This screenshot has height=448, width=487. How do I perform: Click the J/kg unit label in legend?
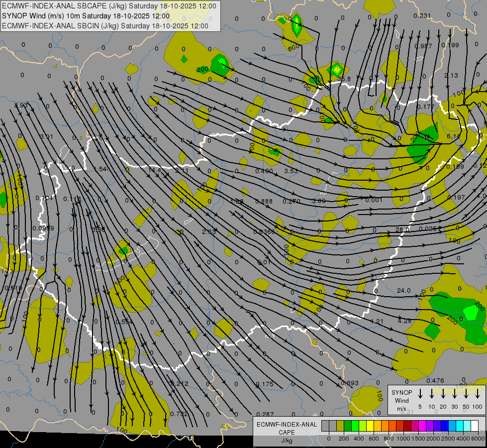point(287,441)
